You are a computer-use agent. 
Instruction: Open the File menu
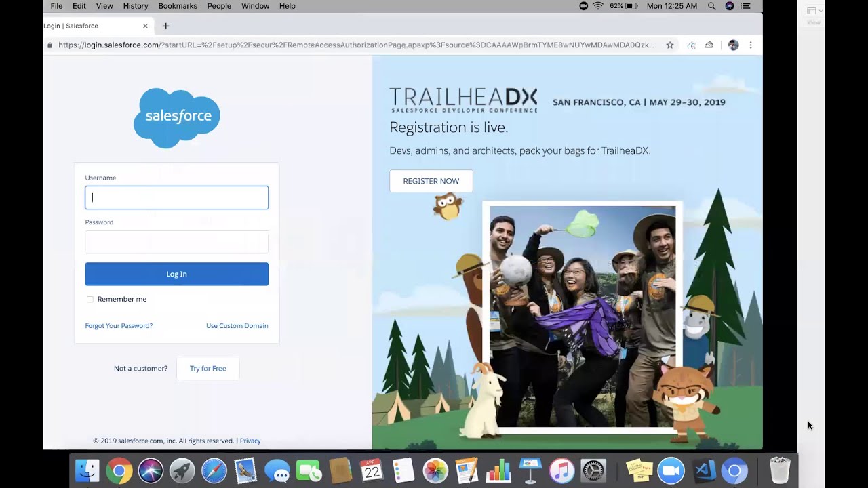tap(56, 6)
